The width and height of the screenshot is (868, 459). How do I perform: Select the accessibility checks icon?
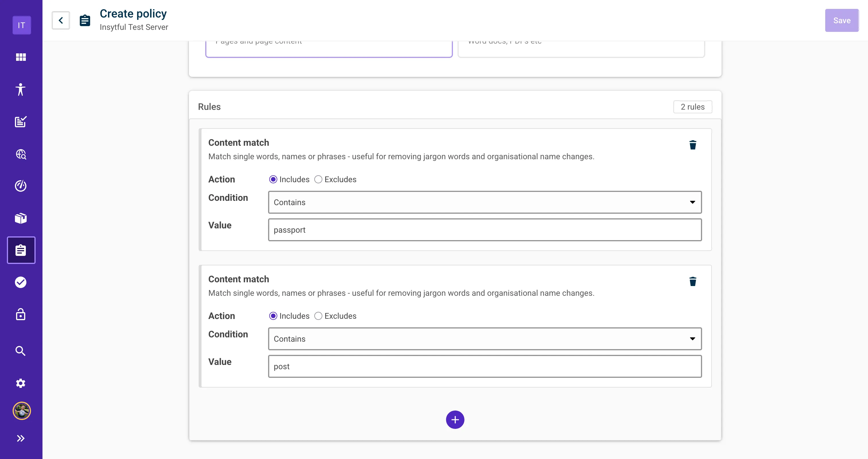coord(21,90)
